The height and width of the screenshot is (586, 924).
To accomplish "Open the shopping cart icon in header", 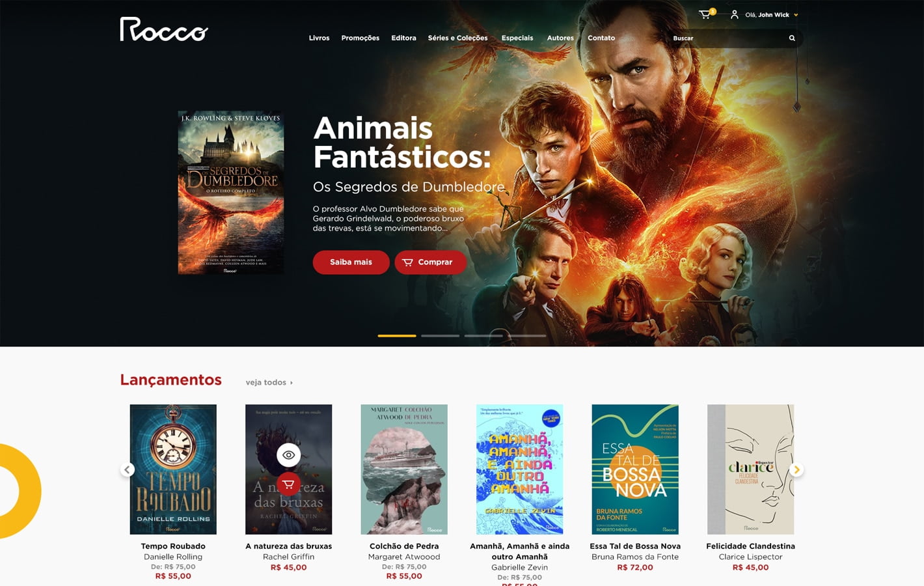I will point(705,14).
